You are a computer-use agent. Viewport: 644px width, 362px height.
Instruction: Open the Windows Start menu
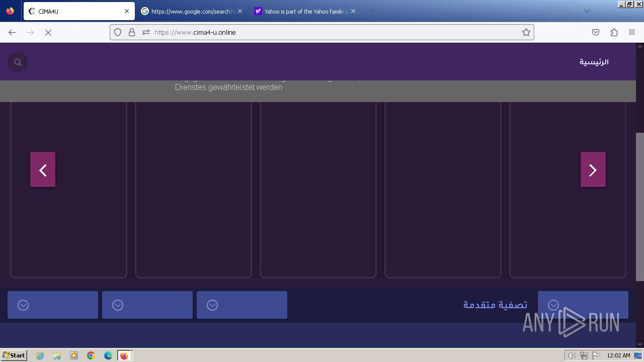[x=14, y=355]
